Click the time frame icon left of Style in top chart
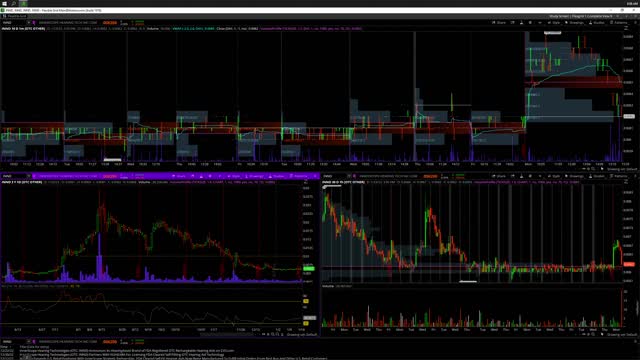Viewport: 640px width, 360px height. click(x=540, y=22)
